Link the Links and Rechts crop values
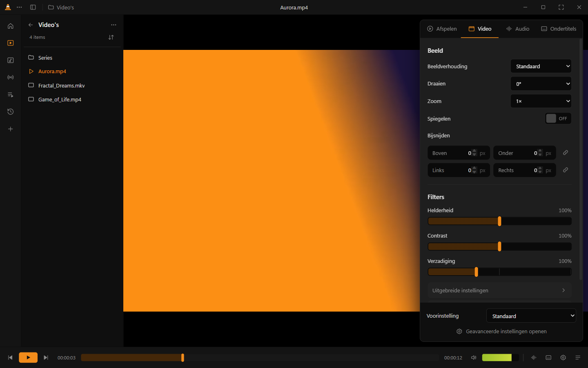The height and width of the screenshot is (368, 588). pyautogui.click(x=566, y=170)
